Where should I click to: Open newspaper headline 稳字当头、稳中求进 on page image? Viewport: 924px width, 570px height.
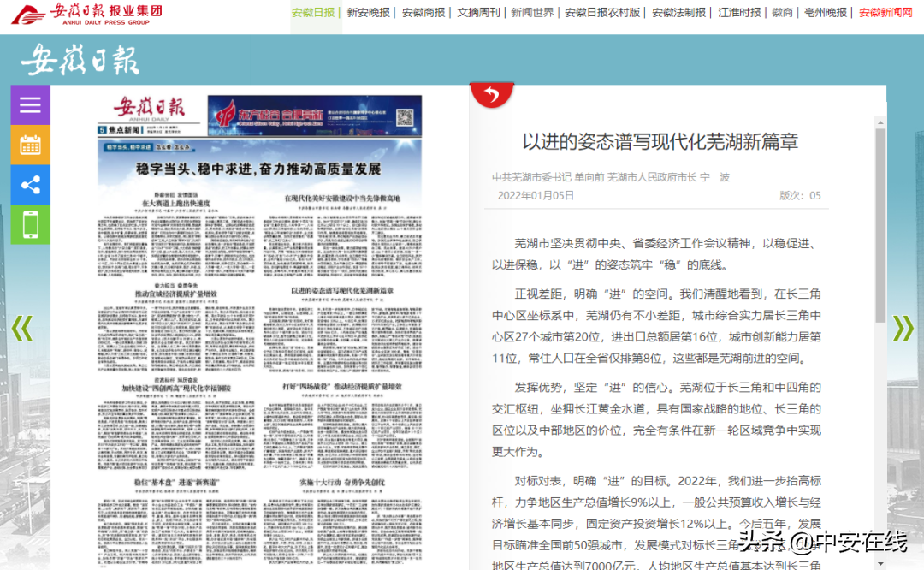pos(258,169)
